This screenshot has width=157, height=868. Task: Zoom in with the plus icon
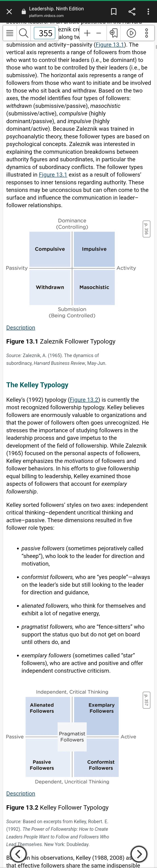[x=87, y=33]
